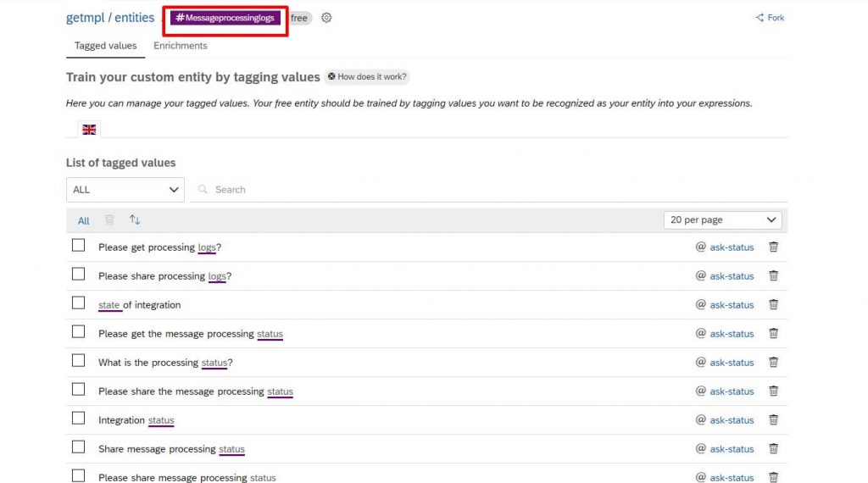Click tagged word 'status' in 'Integration status'
The height and width of the screenshot is (483, 868).
(161, 420)
